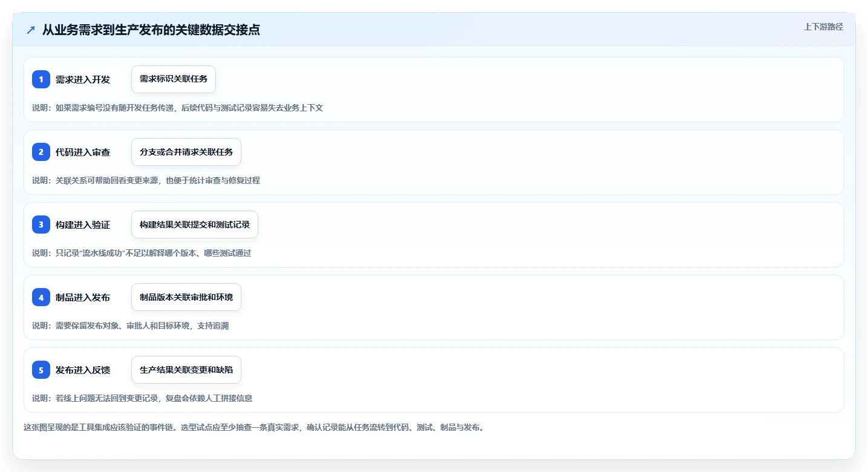Click the note mentioning 流水线成功
868x472 pixels.
click(x=142, y=253)
